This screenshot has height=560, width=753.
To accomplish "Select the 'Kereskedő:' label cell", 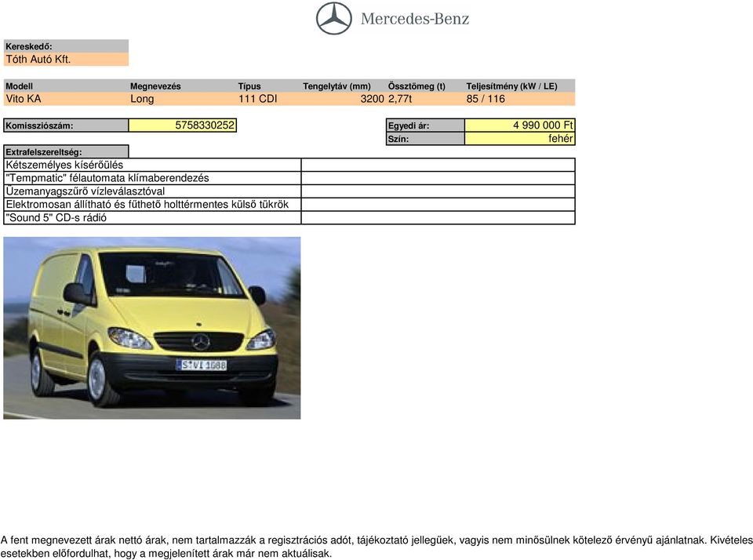I will [x=66, y=46].
